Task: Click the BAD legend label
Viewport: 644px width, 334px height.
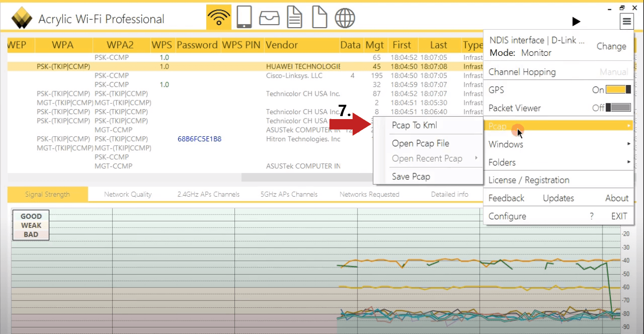Action: (x=31, y=235)
